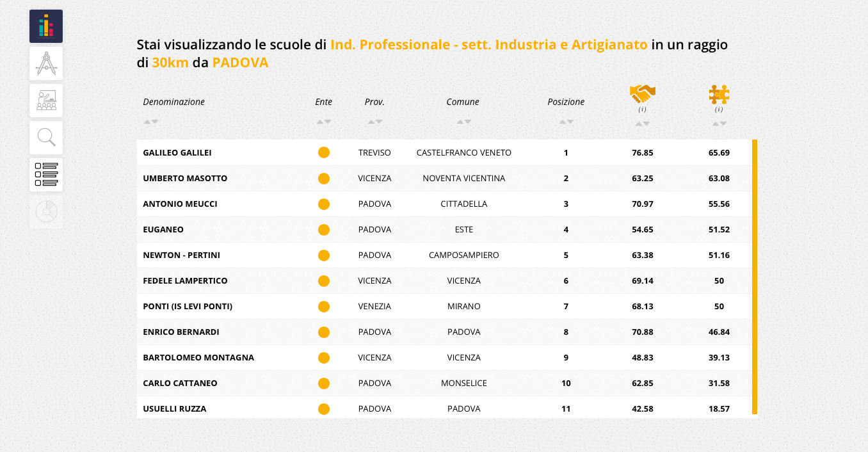Select the checklist list-view sidebar icon
This screenshot has width=868, height=452.
click(46, 175)
